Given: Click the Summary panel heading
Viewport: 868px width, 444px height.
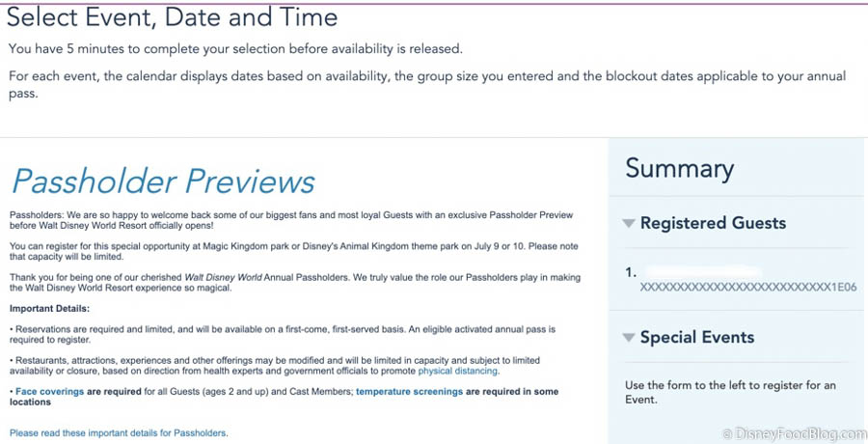Looking at the screenshot, I should click(680, 169).
